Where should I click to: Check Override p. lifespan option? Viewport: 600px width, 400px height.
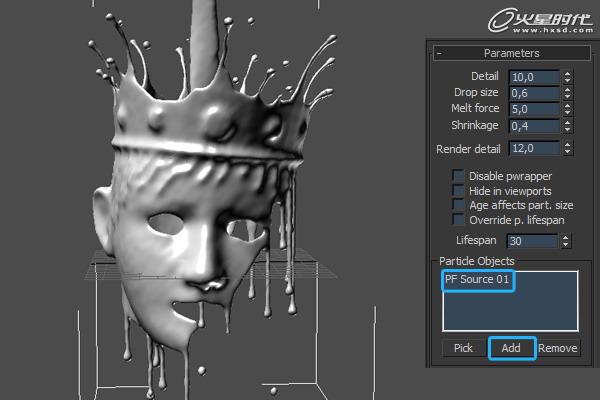click(x=459, y=219)
